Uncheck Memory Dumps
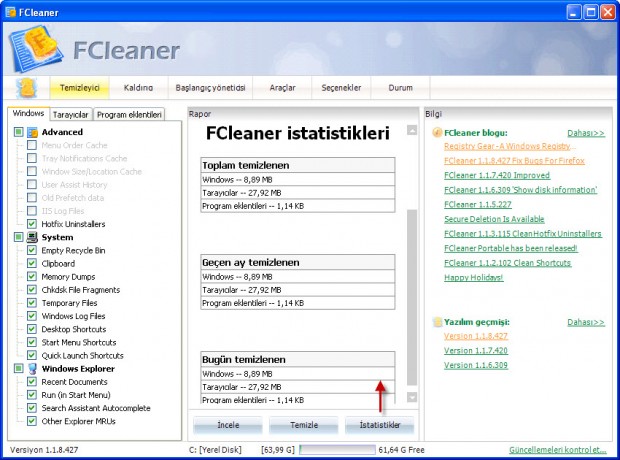The image size is (620, 460). (32, 276)
